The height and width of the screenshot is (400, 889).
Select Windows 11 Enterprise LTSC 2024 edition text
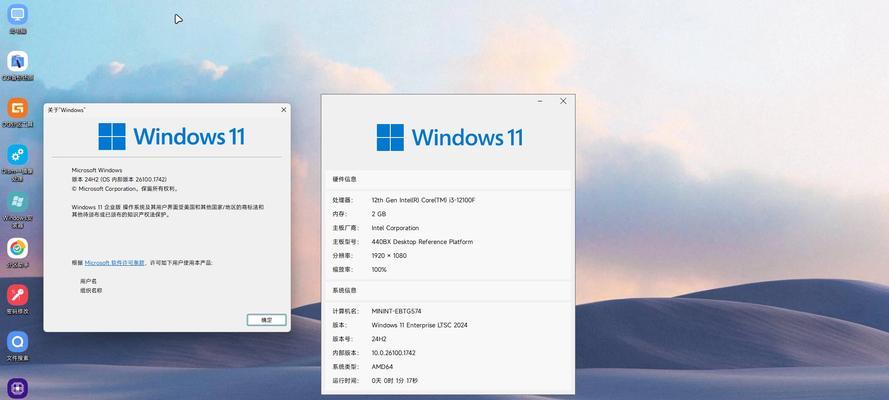[x=420, y=325]
